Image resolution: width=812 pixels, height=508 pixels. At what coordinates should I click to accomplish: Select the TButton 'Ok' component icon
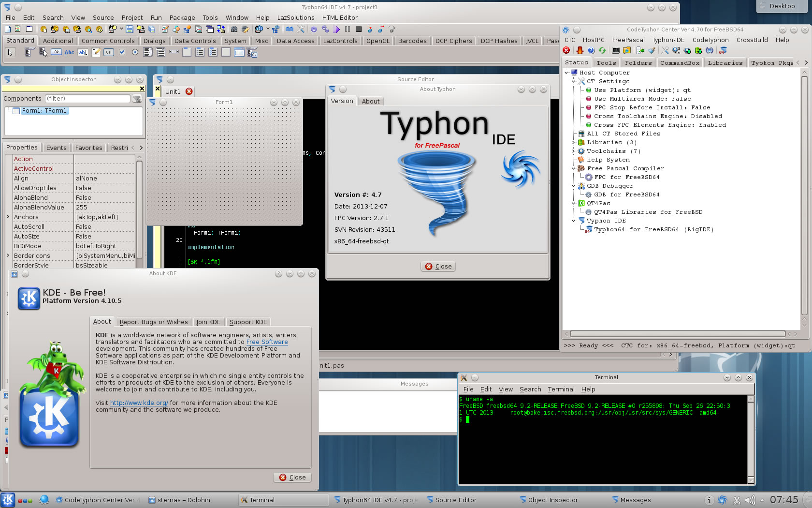[56, 52]
